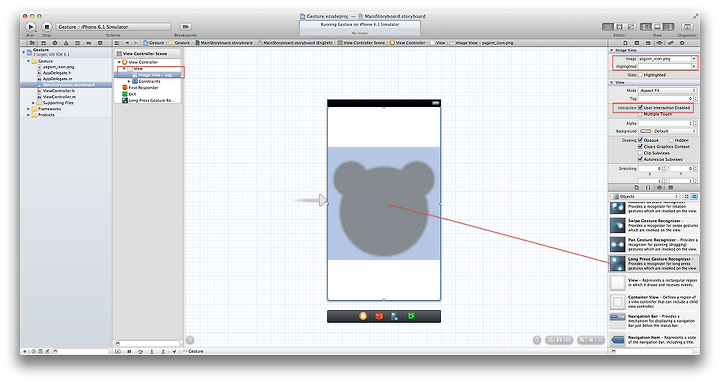Expand the Frameworks folder

pyautogui.click(x=28, y=109)
